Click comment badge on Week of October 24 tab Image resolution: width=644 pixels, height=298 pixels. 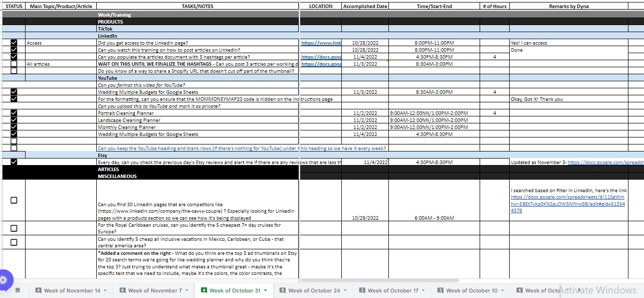283,290
